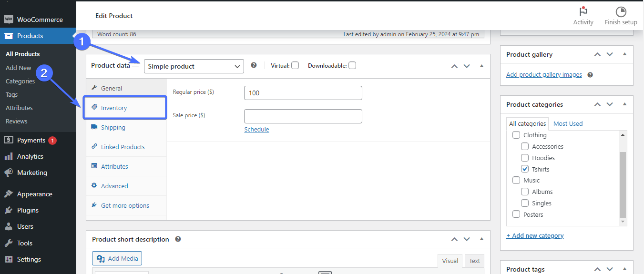The width and height of the screenshot is (644, 274).
Task: Tick the Downloadable checkbox
Action: tap(352, 65)
